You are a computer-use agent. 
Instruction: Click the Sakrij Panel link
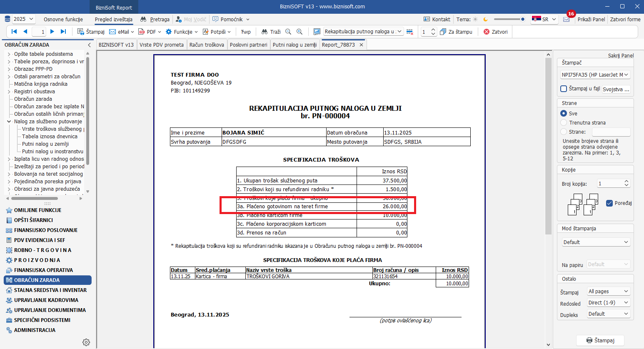(x=620, y=55)
